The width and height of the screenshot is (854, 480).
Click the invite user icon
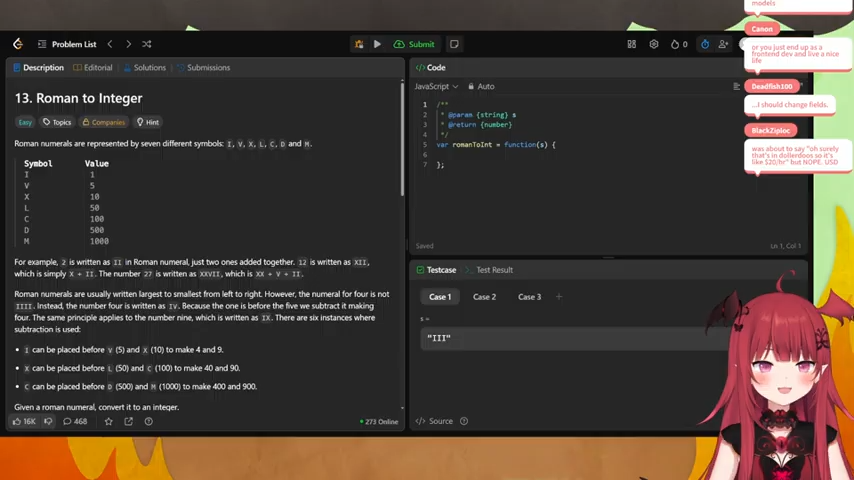coord(723,44)
